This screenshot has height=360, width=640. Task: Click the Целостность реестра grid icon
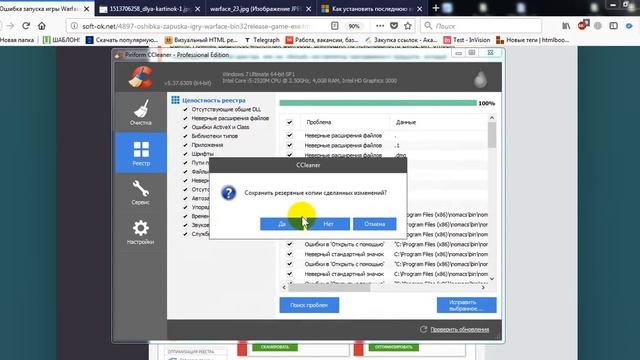(x=175, y=100)
